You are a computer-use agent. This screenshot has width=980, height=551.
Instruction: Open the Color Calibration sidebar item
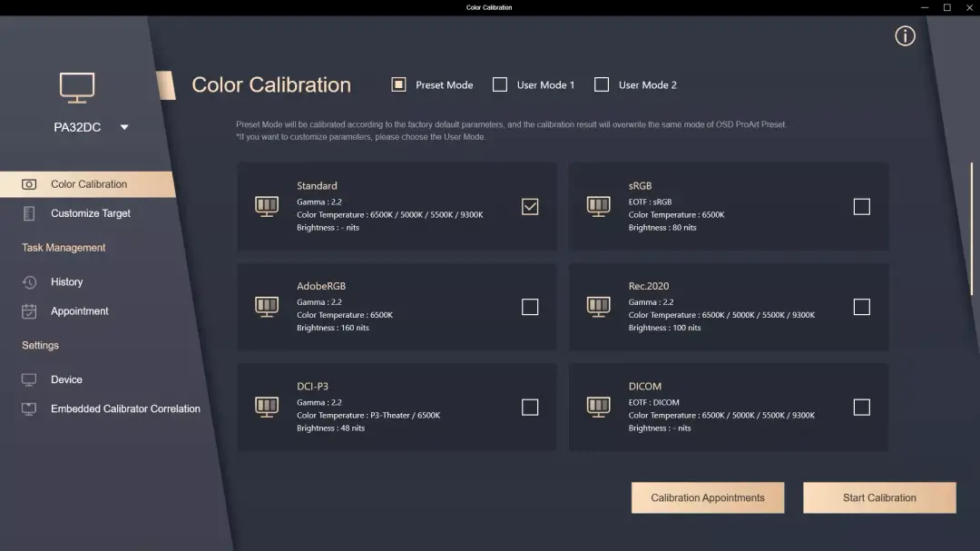pyautogui.click(x=87, y=184)
